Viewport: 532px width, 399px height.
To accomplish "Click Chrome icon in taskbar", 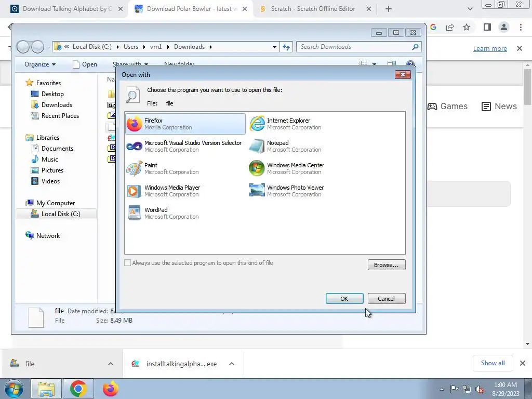I will pos(78,389).
